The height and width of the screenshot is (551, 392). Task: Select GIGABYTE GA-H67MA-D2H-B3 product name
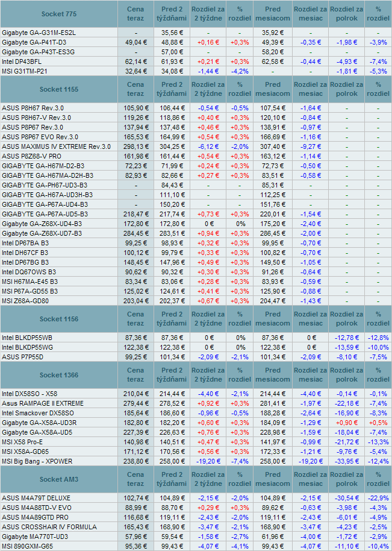(x=48, y=175)
